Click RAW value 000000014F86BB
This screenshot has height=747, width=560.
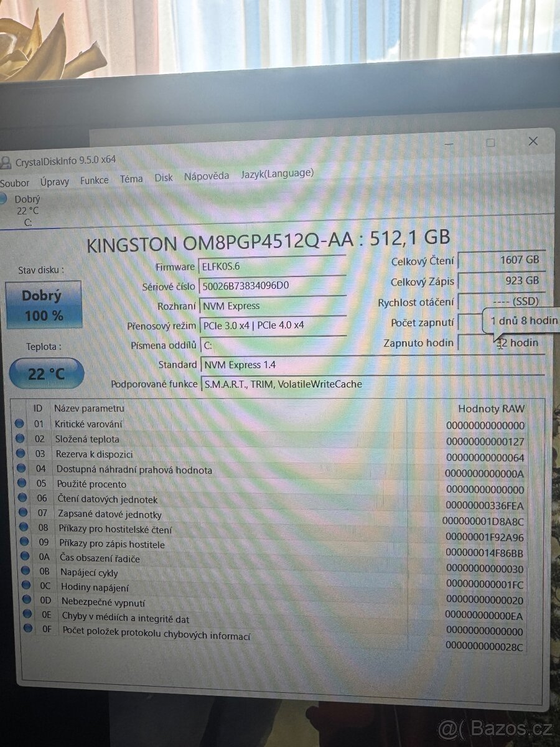pos(485,553)
